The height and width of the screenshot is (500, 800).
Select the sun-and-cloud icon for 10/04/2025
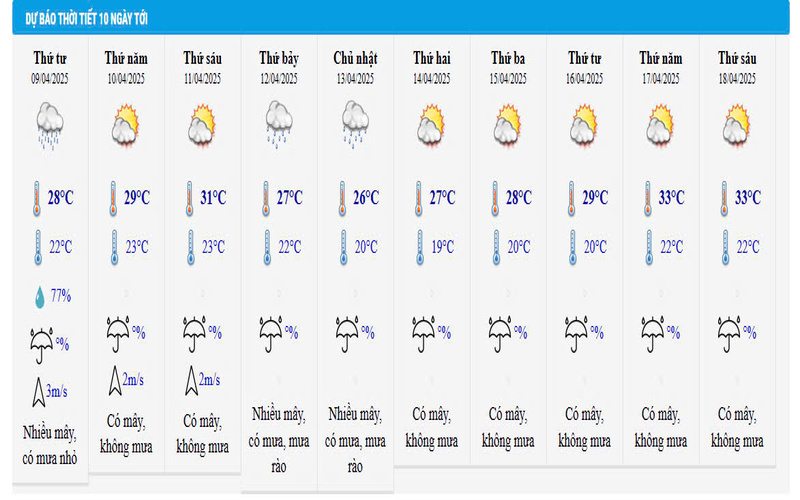(x=124, y=127)
